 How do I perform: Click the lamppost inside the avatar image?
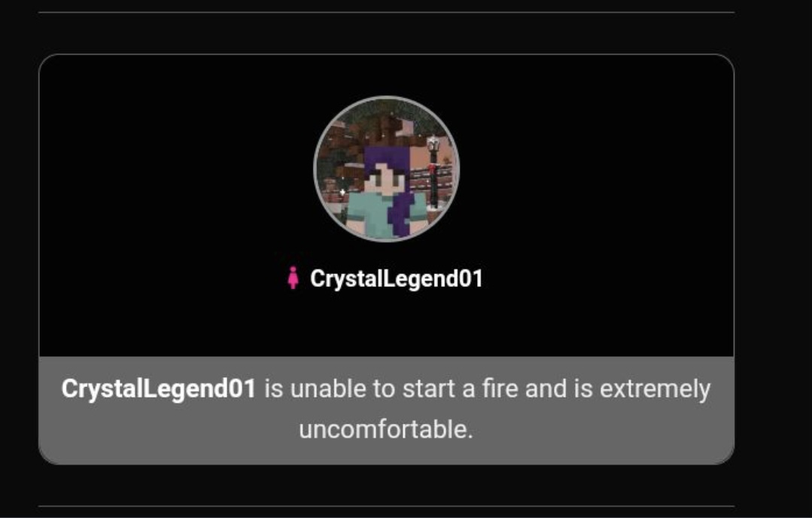pyautogui.click(x=433, y=171)
